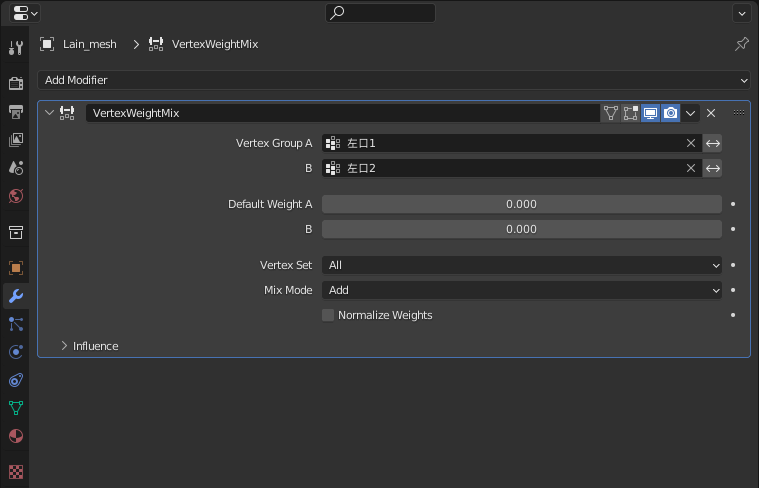Open the Render properties tab
The height and width of the screenshot is (488, 759).
pos(15,83)
